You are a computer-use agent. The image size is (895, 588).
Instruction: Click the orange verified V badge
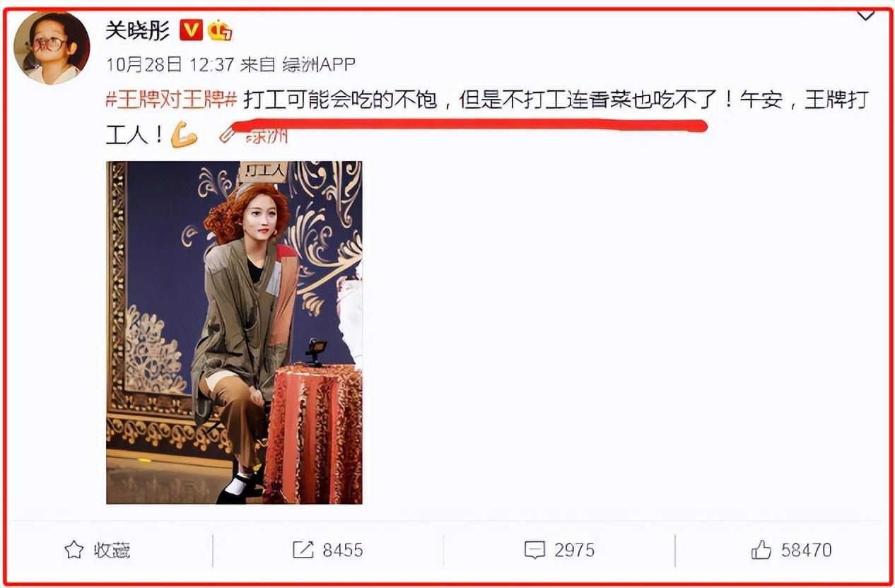[191, 30]
